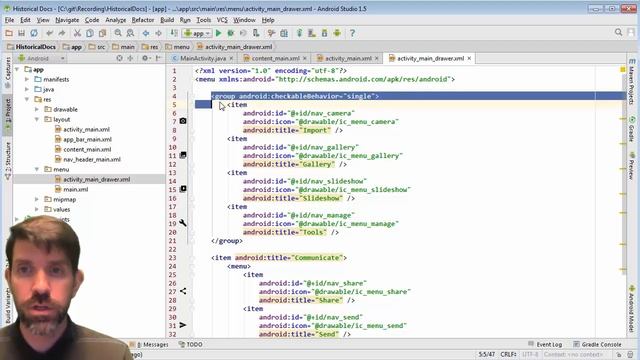
Task: Open the Gradle Console
Action: point(598,344)
